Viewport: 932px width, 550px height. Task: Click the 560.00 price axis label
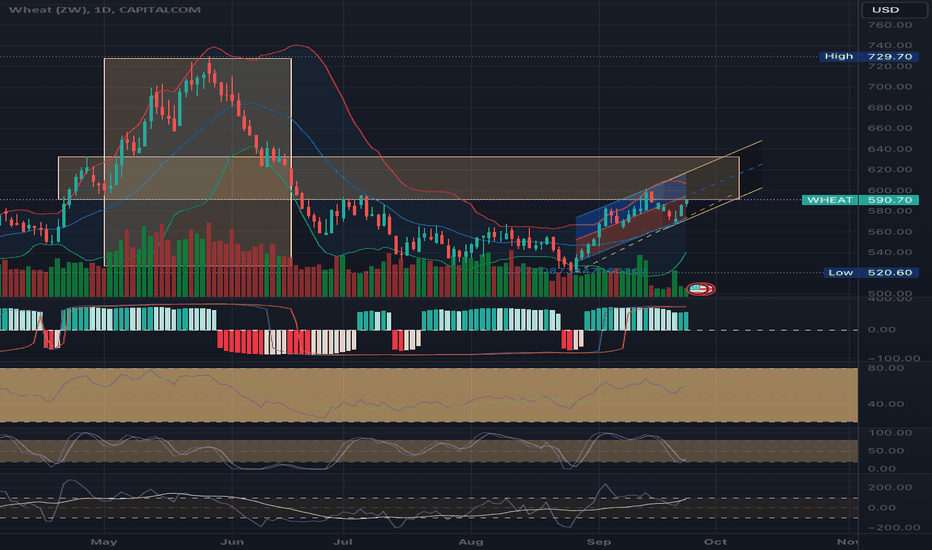point(890,232)
